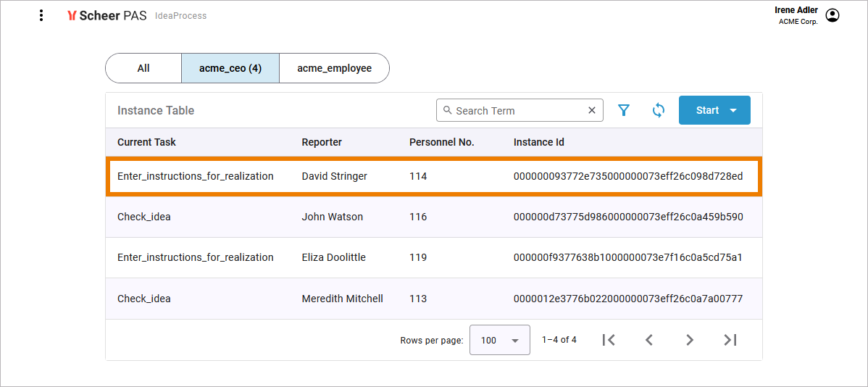Screen dimensions: 868x387
Task: Open the Eliza Doolittle instance row
Action: point(333,257)
